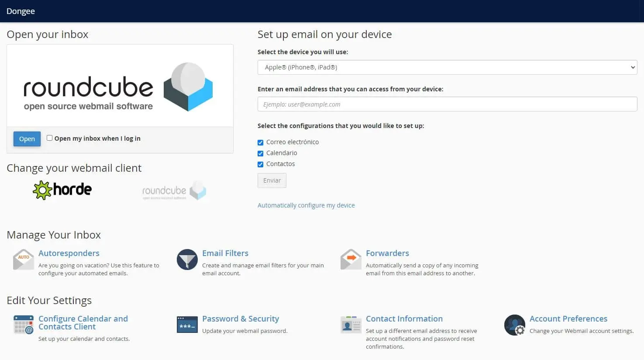Click the Dongee brand title

coord(21,11)
